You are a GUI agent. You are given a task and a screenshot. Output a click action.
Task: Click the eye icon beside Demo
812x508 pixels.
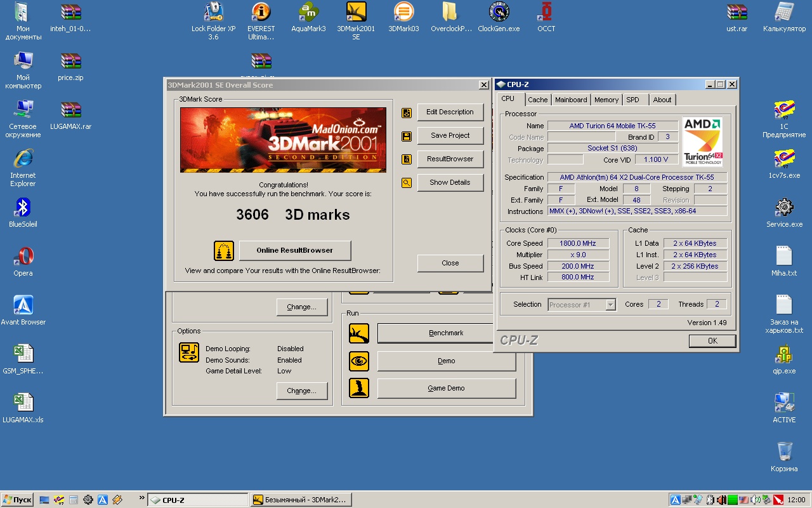coord(359,361)
